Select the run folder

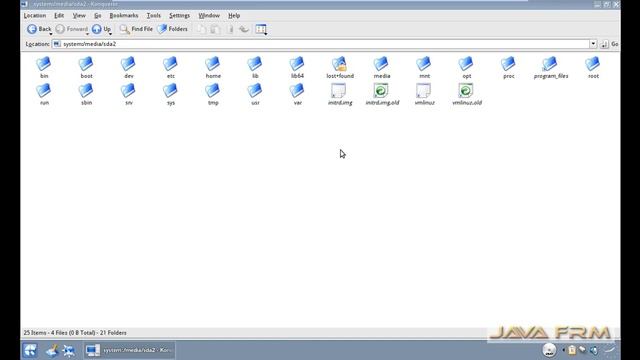(44, 94)
